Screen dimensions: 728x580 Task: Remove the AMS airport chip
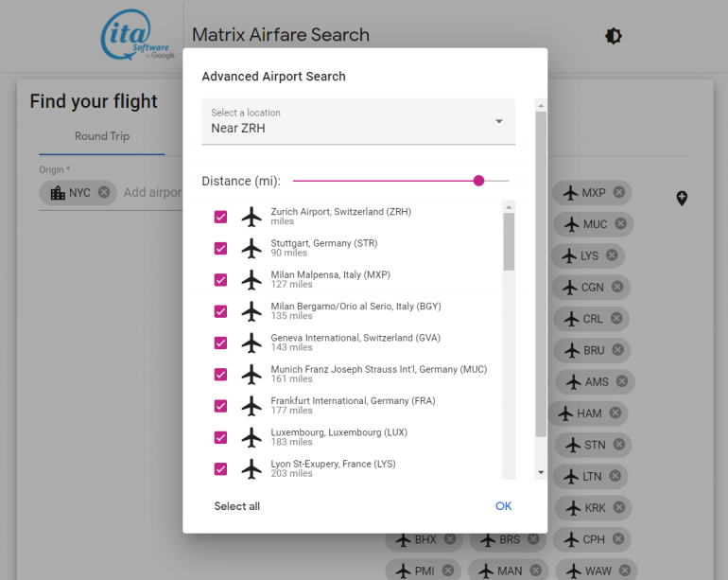[x=622, y=381]
